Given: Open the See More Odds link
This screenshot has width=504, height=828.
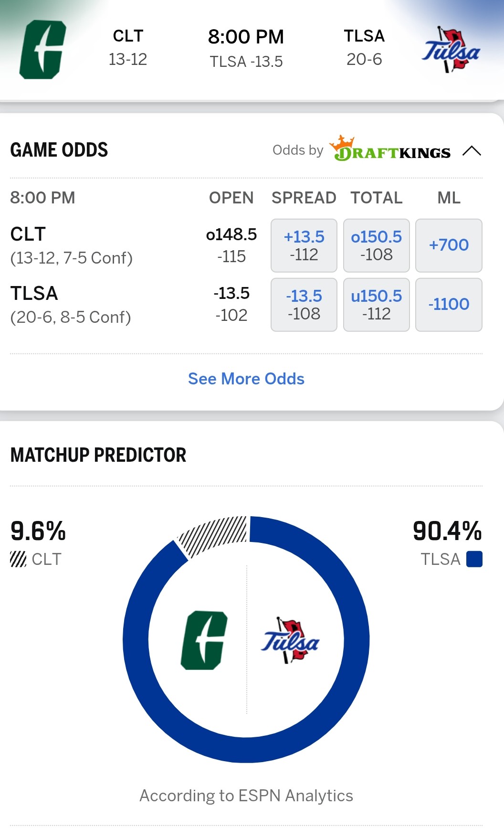Looking at the screenshot, I should [246, 379].
